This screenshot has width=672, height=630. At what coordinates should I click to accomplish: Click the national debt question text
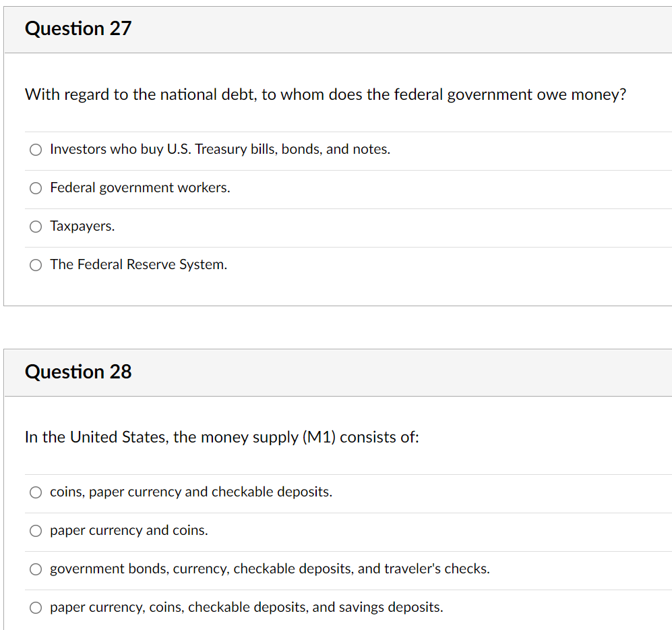point(325,94)
